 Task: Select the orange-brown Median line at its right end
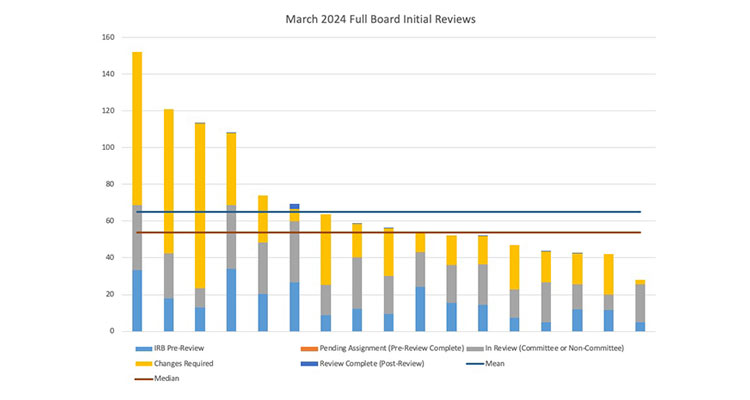click(635, 233)
